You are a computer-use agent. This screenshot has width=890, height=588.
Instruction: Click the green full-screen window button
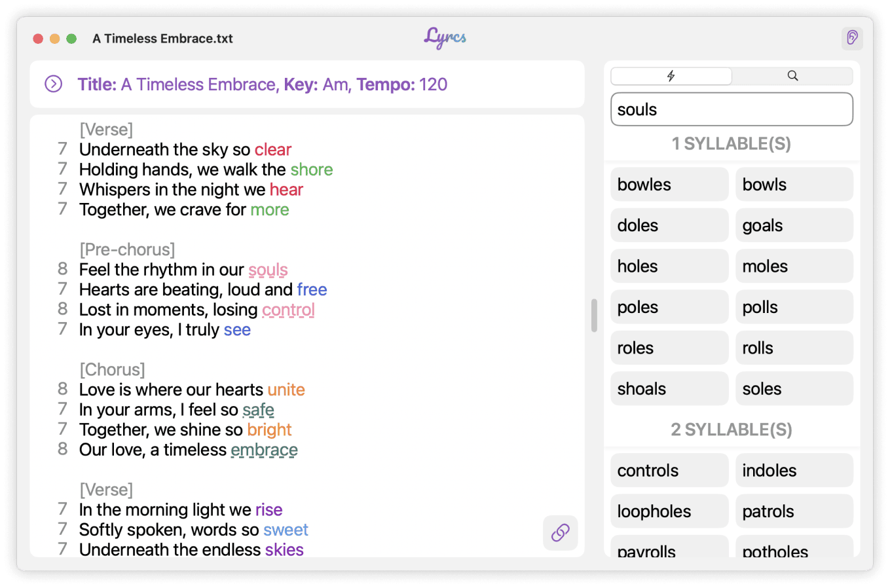[71, 39]
